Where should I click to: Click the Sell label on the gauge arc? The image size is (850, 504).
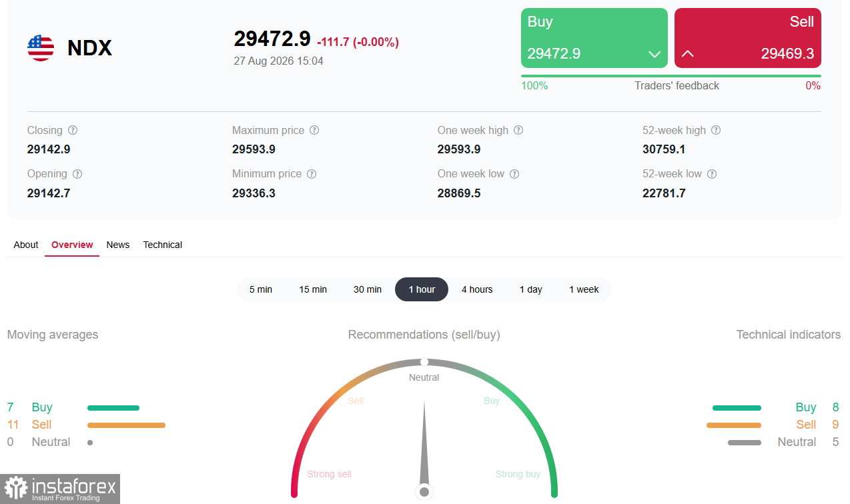pos(356,401)
